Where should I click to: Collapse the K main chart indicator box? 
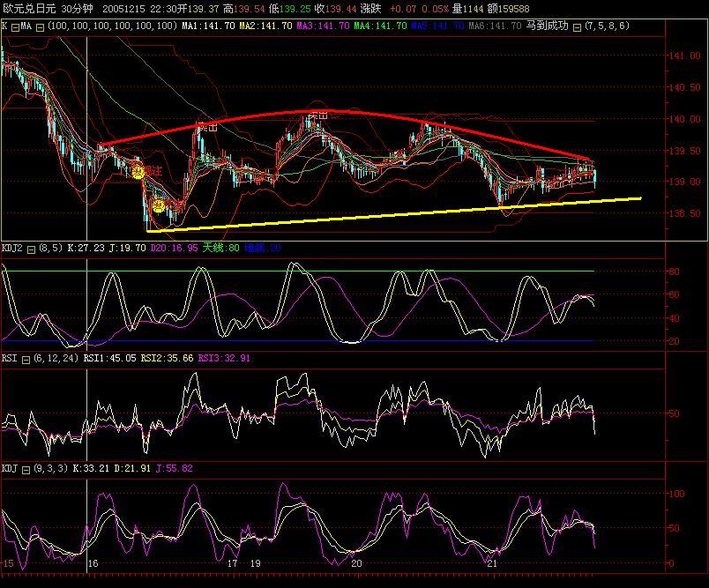[x=15, y=28]
